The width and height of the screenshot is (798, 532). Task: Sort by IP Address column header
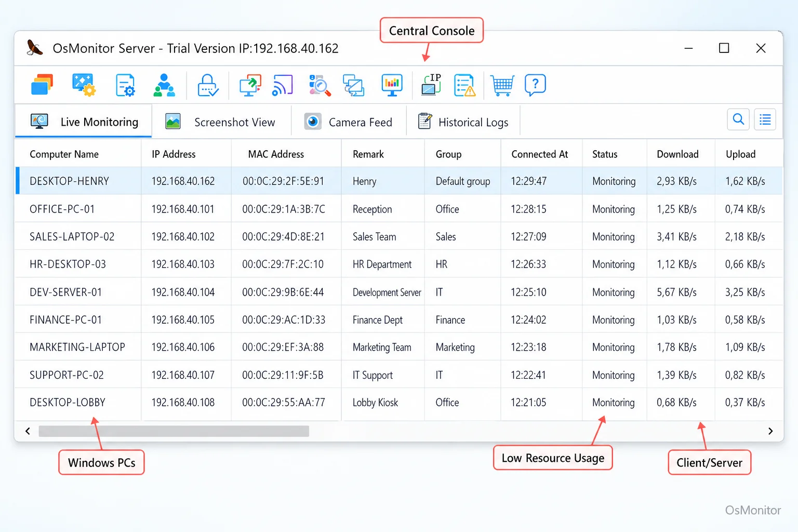[x=174, y=154]
